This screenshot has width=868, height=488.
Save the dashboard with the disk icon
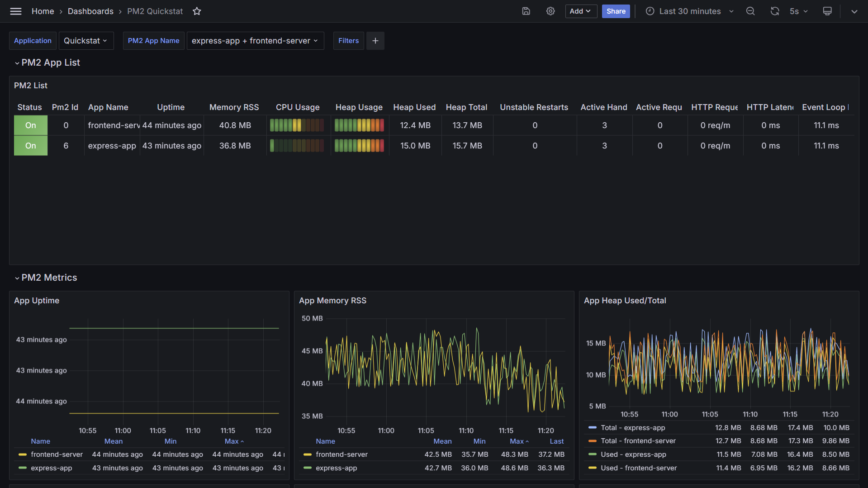[x=526, y=11]
